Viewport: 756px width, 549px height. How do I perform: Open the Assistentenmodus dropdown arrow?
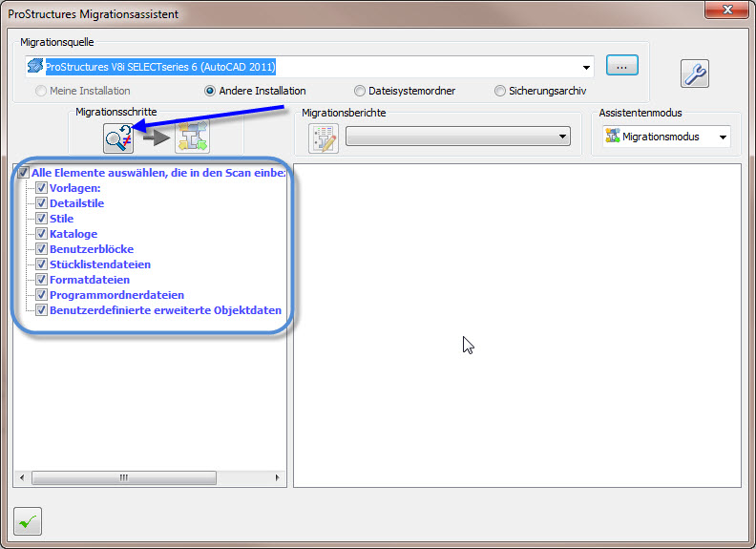(x=723, y=137)
